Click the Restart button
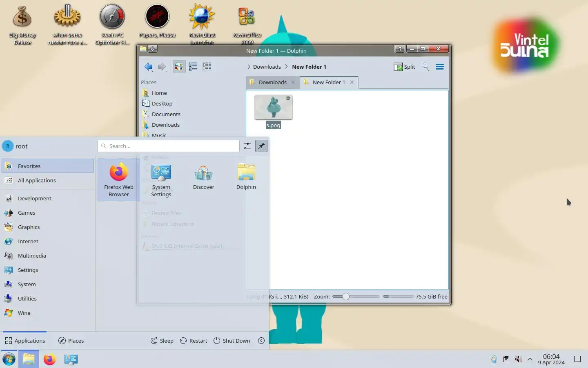This screenshot has height=368, width=588. [194, 341]
